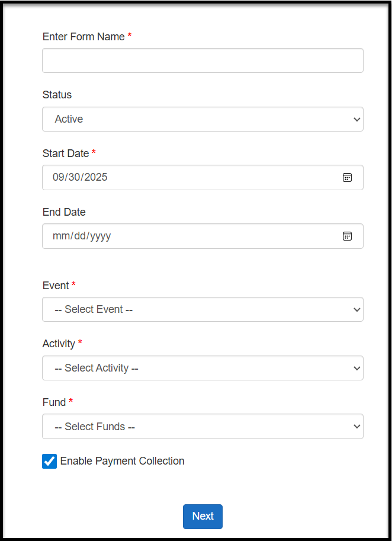Open the Status dropdown showing Active

coord(203,119)
